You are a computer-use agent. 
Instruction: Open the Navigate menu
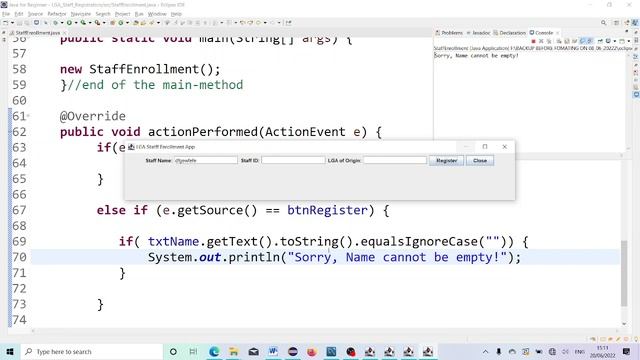[x=80, y=14]
